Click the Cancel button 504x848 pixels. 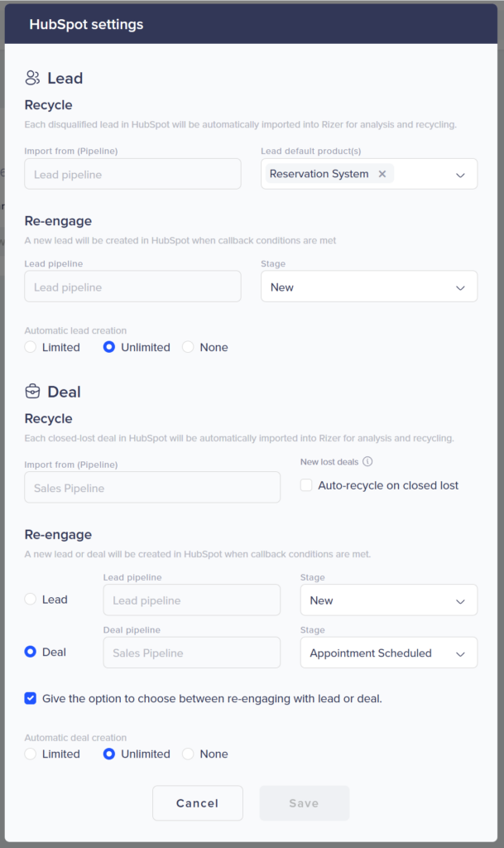(x=198, y=803)
